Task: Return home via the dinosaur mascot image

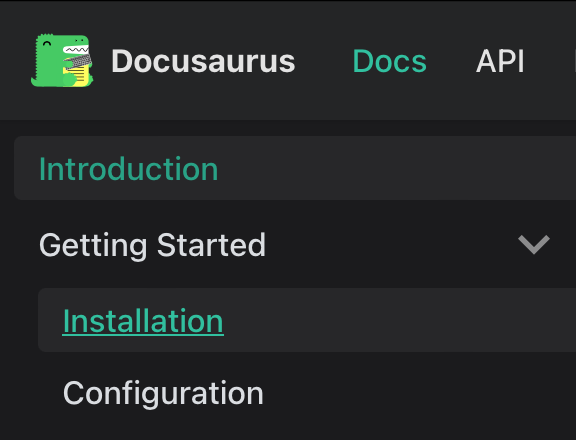Action: tap(62, 61)
